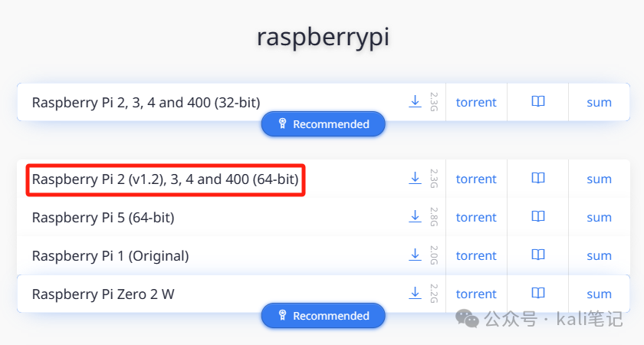Click torrent link for Raspberry Pi Zero 2 W
Viewport: 644px width, 345px height.
tap(476, 294)
